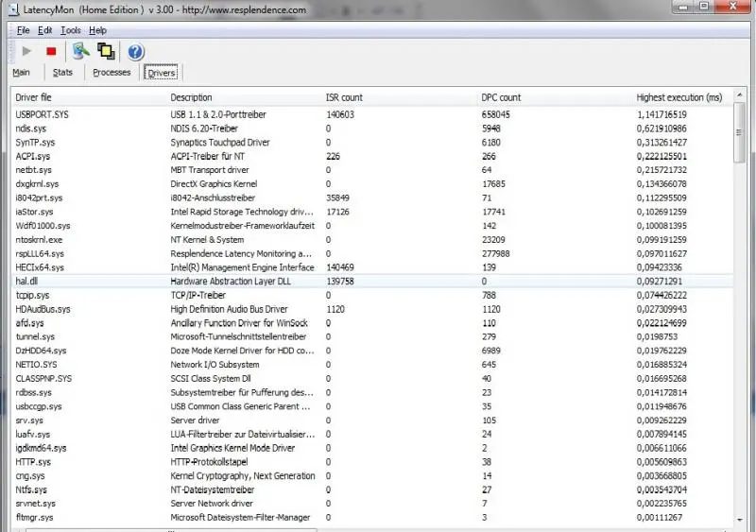Click the yellow overlapping windows toolbar icon

tap(106, 51)
